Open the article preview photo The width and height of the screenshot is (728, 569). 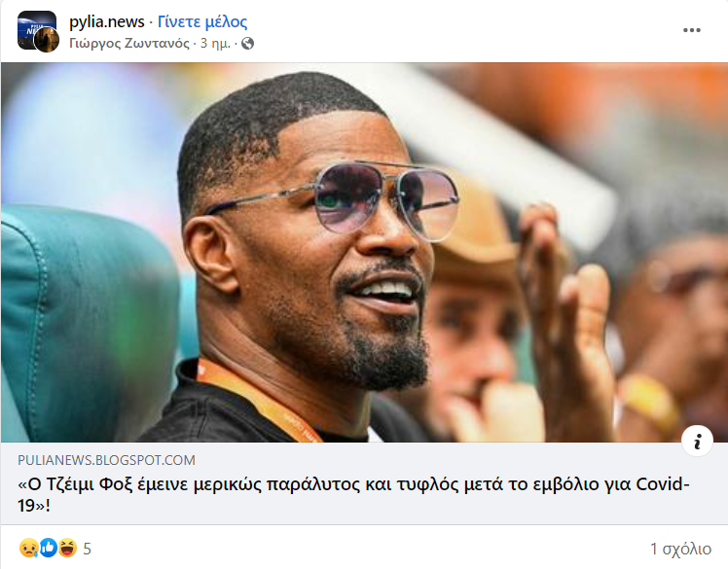[364, 252]
